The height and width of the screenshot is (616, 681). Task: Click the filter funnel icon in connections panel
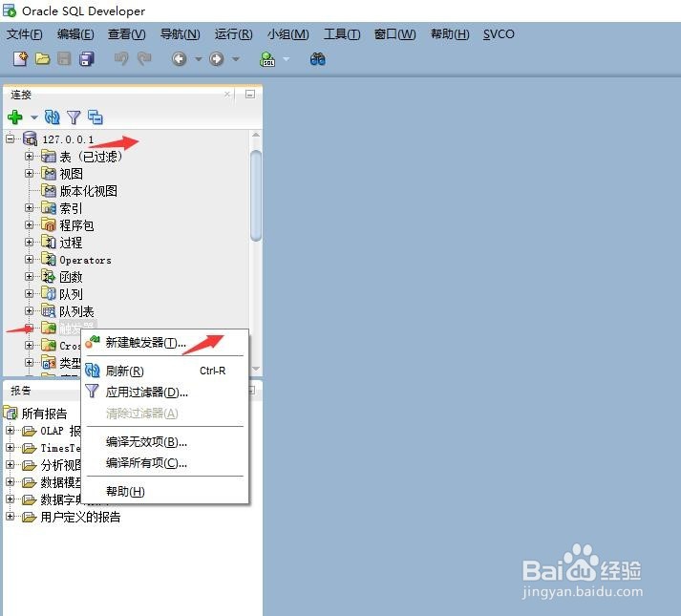(x=74, y=117)
